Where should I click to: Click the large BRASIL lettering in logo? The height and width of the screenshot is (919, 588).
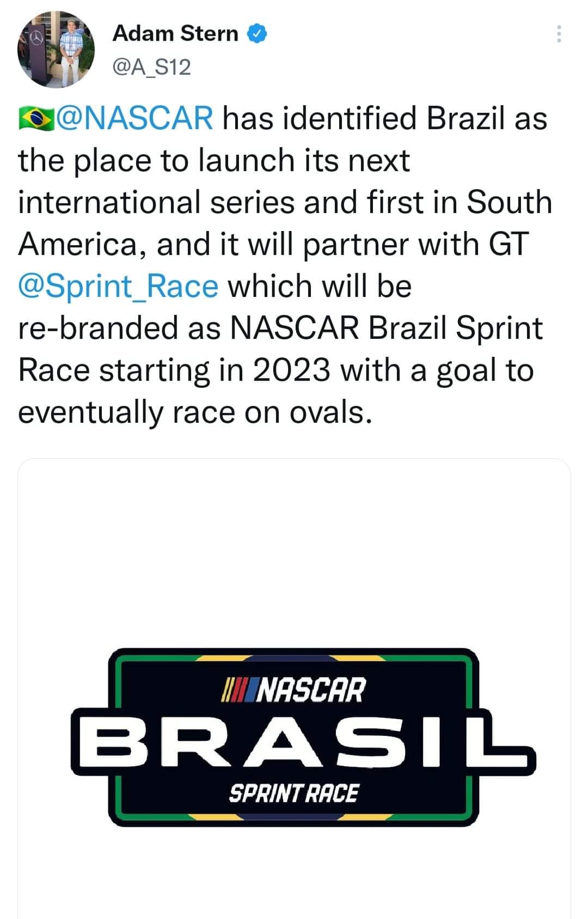303,741
